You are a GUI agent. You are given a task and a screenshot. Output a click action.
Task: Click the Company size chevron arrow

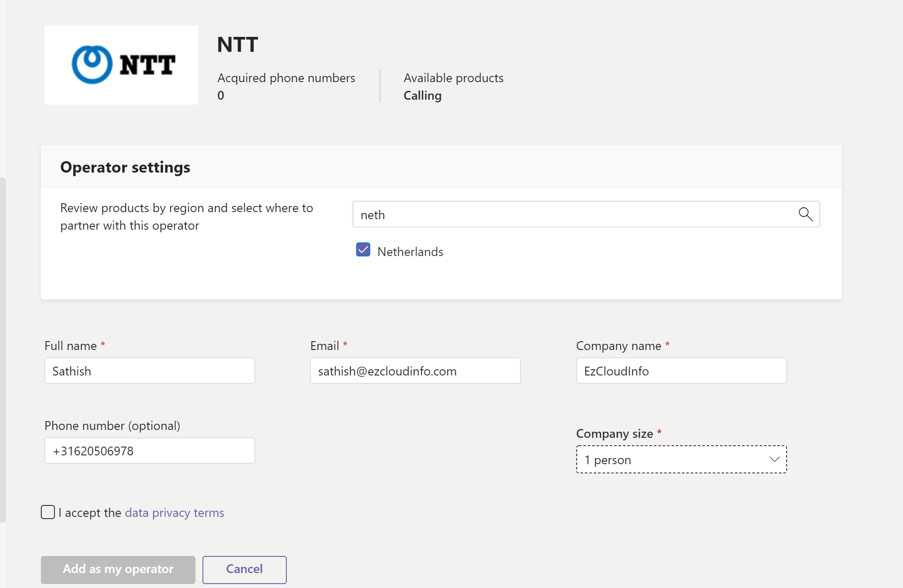[x=774, y=459]
